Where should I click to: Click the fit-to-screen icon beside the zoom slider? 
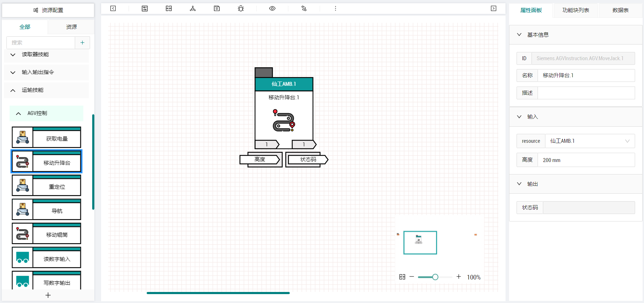click(402, 277)
